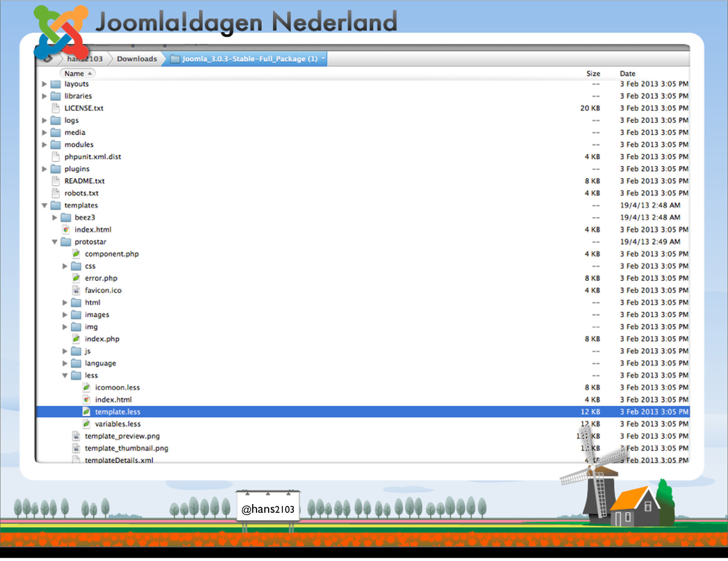Click the icomoon.less file icon
Viewport: 728px width, 561px height.
click(86, 388)
